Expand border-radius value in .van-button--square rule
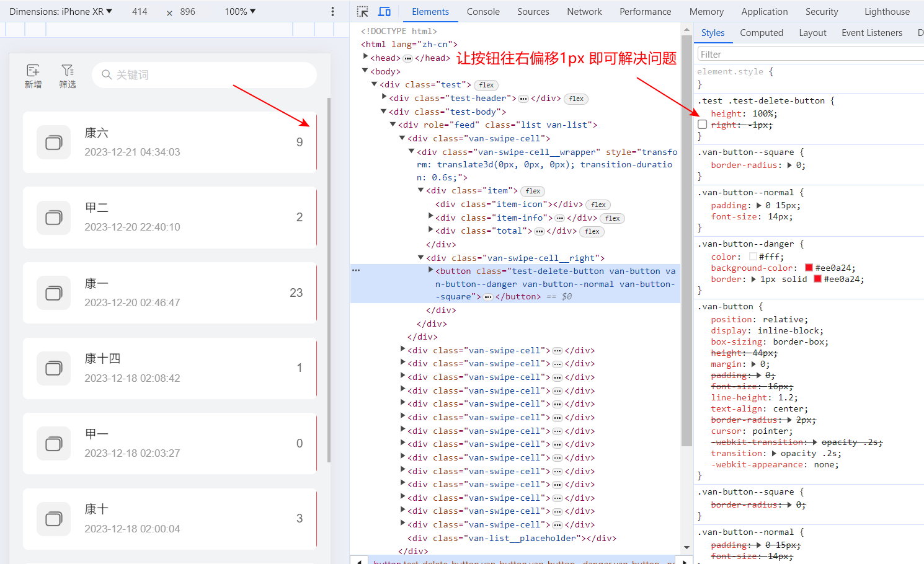Image resolution: width=924 pixels, height=564 pixels. pyautogui.click(x=789, y=165)
